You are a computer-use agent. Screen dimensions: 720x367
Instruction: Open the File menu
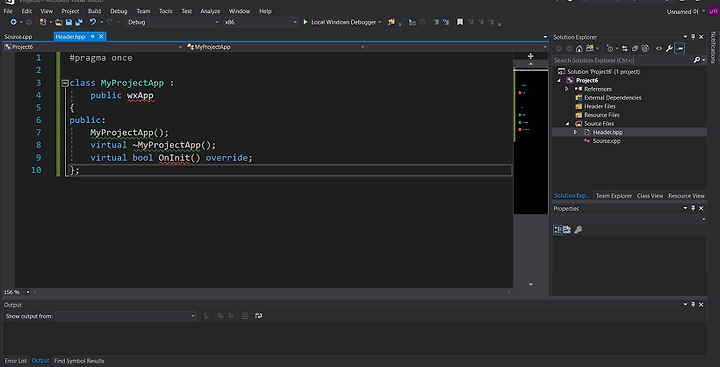tap(8, 11)
